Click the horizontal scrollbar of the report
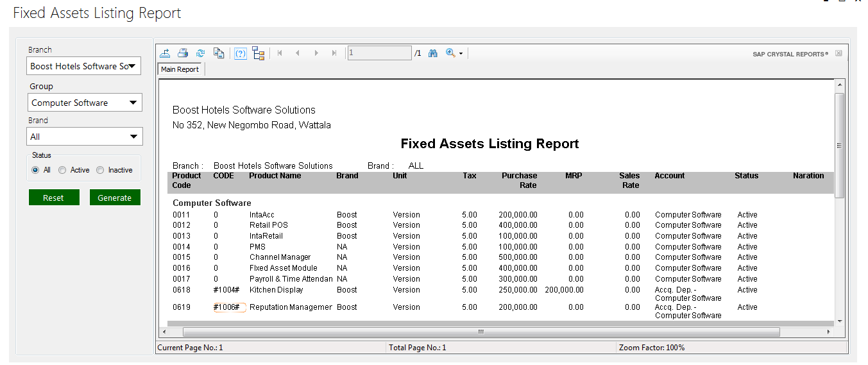Image resolution: width=868 pixels, height=365 pixels. (x=481, y=332)
